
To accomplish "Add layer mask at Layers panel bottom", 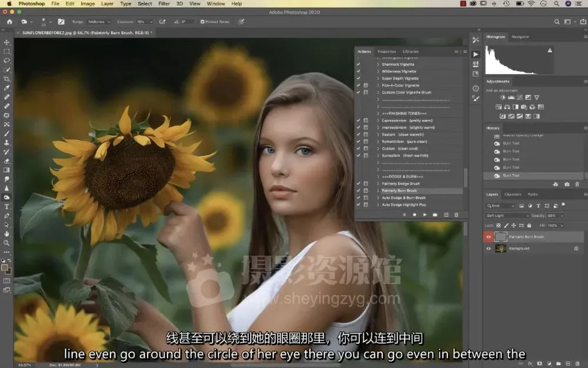I will pyautogui.click(x=540, y=363).
